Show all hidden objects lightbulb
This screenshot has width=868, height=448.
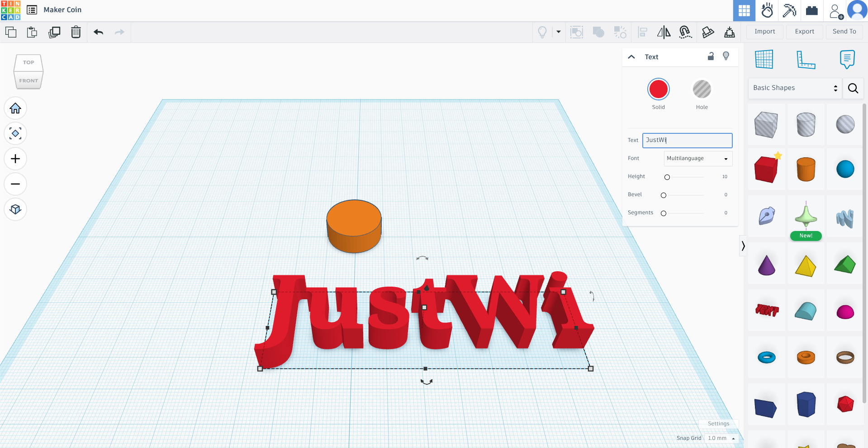542,32
